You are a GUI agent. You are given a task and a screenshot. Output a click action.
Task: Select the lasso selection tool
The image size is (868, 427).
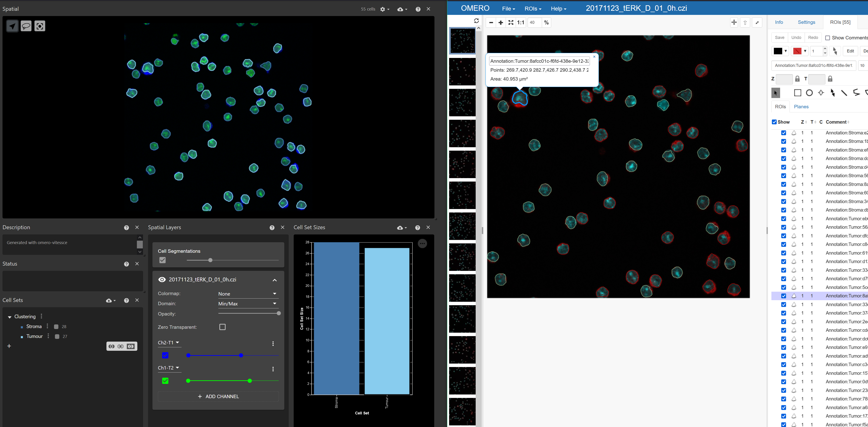(26, 26)
